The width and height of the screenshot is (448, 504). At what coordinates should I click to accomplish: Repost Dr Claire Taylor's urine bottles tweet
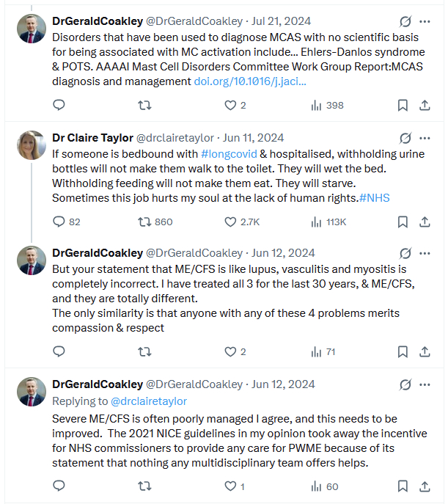click(144, 222)
